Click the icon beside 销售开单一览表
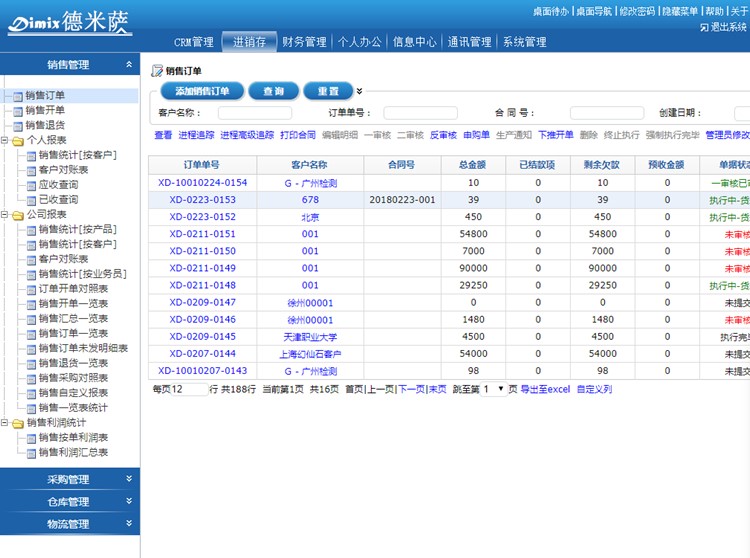Screen dimensions: 750x558 tap(31, 304)
